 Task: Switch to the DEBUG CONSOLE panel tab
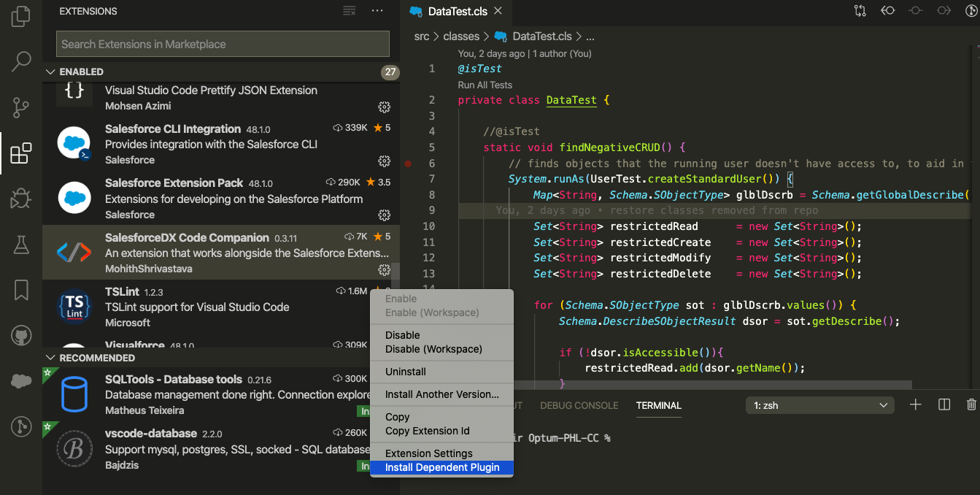click(x=579, y=405)
